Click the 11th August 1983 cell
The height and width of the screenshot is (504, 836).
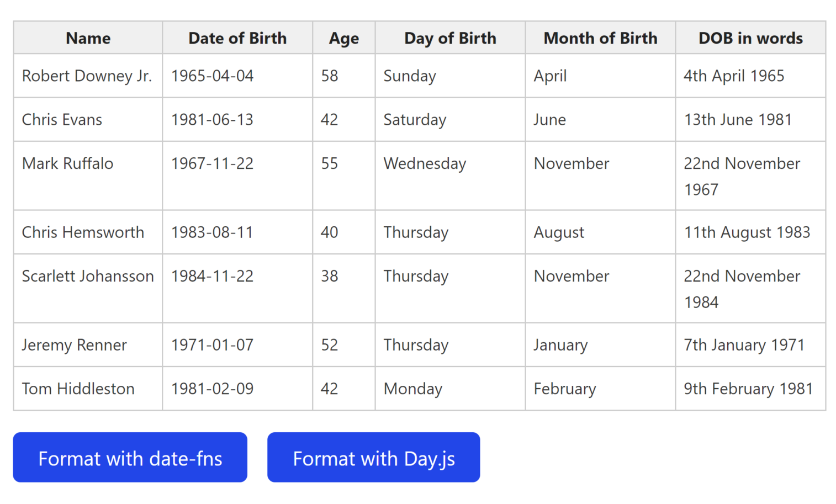click(x=750, y=232)
